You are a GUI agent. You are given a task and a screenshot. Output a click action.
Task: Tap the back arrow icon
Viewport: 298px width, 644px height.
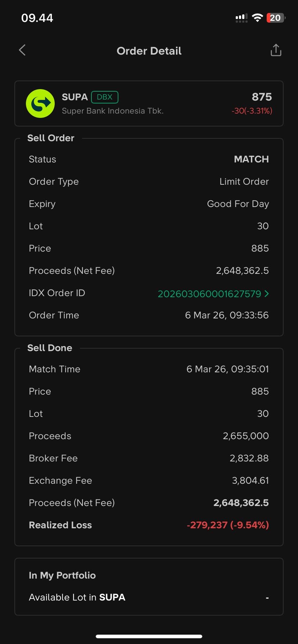[22, 50]
